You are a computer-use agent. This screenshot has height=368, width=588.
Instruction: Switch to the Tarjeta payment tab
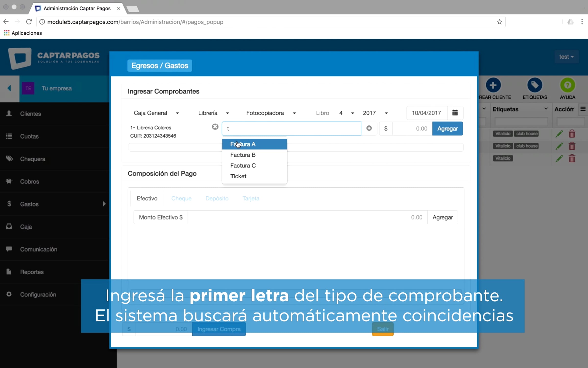(251, 198)
